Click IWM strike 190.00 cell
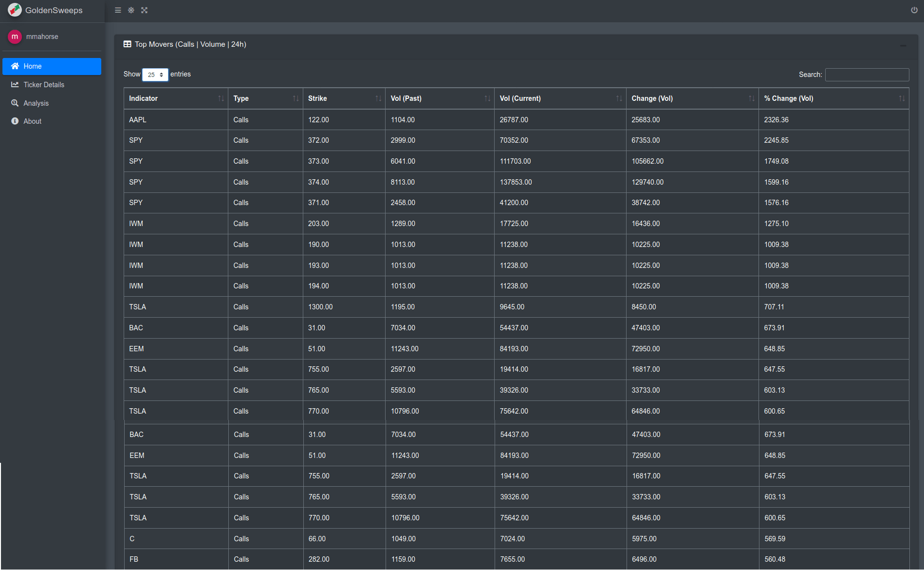The height and width of the screenshot is (570, 924). click(344, 245)
